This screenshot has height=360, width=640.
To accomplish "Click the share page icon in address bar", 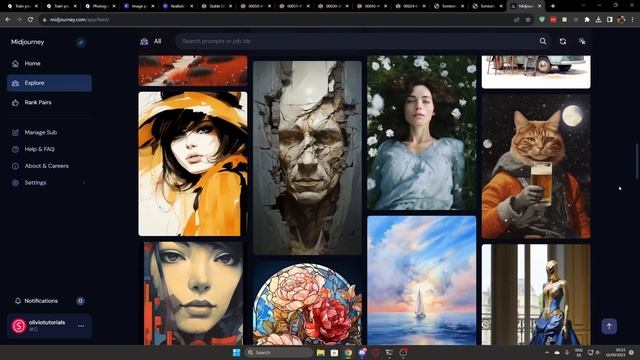I will pyautogui.click(x=517, y=20).
